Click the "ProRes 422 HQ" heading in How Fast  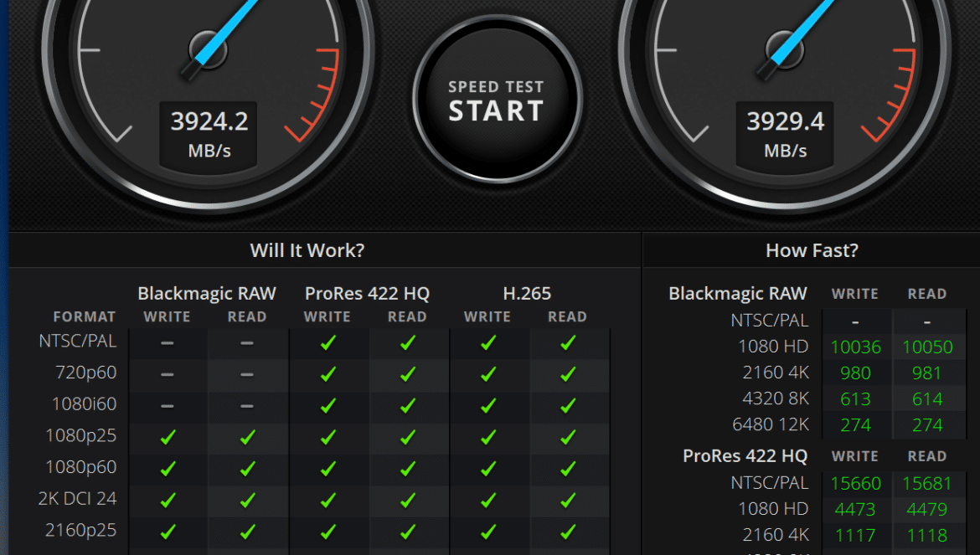(745, 455)
